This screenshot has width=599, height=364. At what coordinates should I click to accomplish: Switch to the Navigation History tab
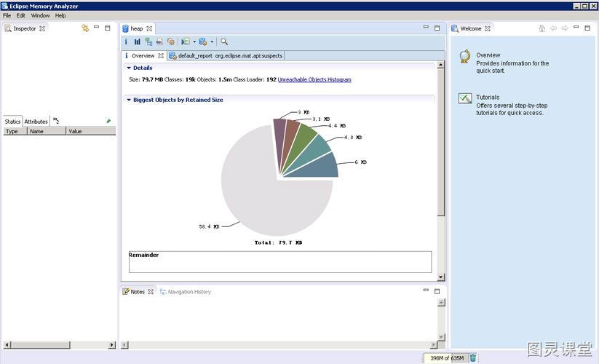pos(186,292)
